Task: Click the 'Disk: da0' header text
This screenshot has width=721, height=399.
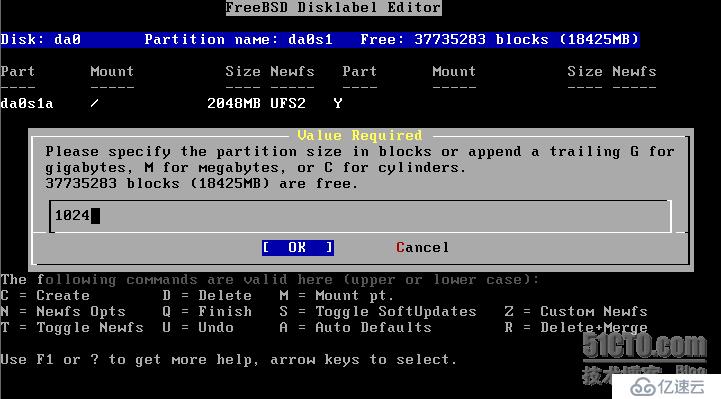Action: pos(40,40)
